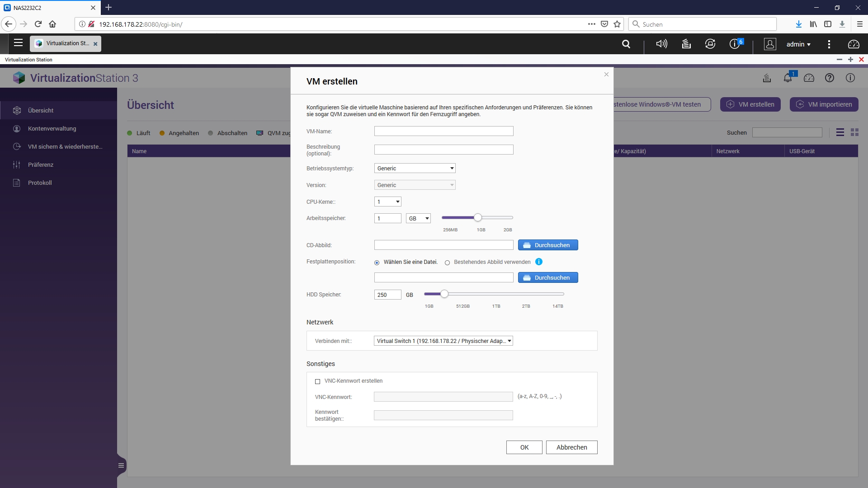The width and height of the screenshot is (868, 488).
Task: Expand CPU-Kerne dropdown
Action: pos(388,202)
